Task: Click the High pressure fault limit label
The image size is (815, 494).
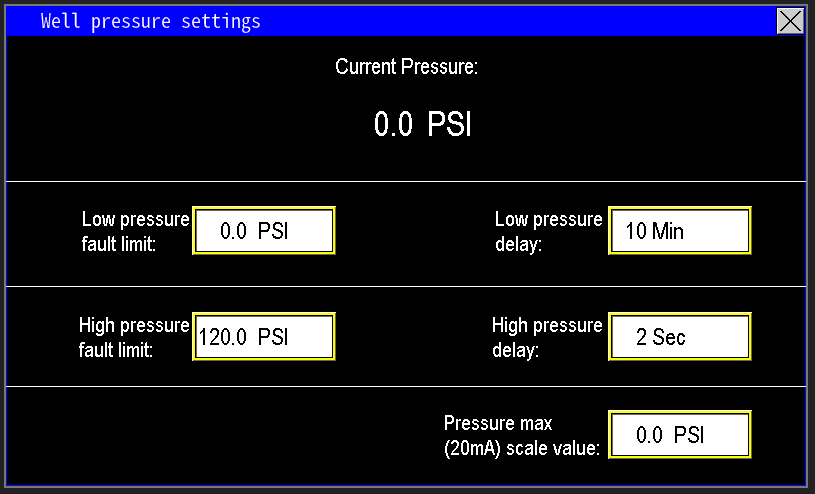Action: pyautogui.click(x=134, y=337)
